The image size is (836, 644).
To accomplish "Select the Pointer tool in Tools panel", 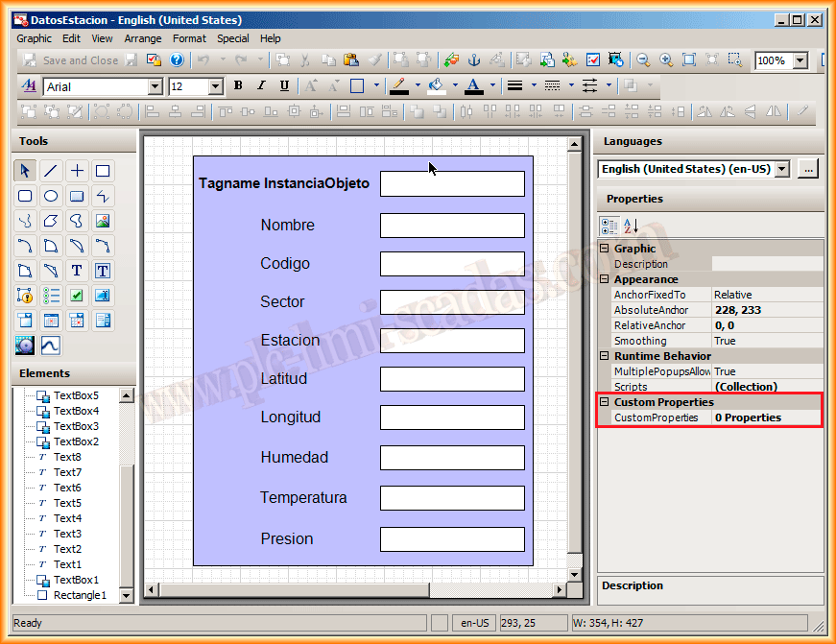I will point(25,171).
